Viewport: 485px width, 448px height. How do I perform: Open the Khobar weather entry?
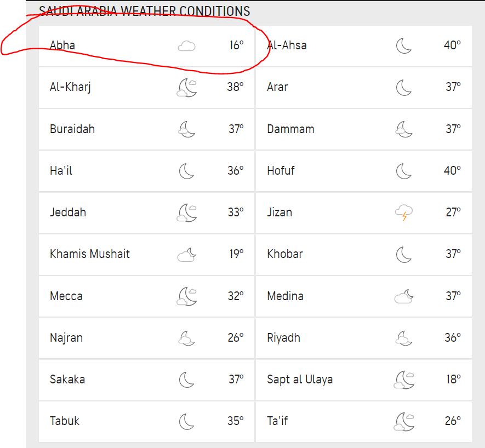click(364, 255)
